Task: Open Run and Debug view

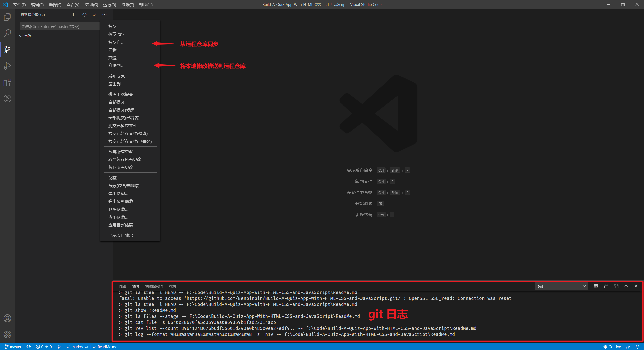Action: (7, 66)
